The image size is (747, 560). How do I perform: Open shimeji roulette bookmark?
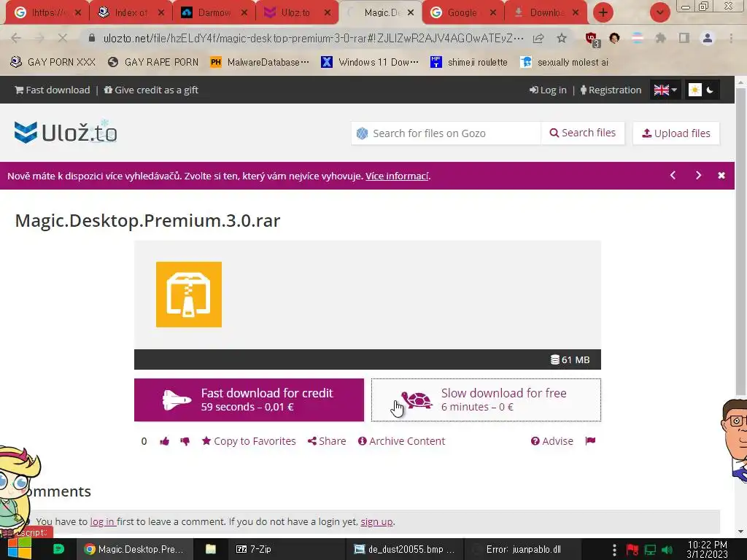469,62
